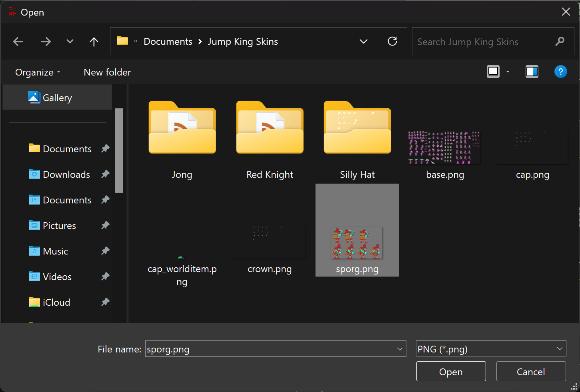580x392 pixels.
Task: Create a New folder
Action: click(x=107, y=72)
